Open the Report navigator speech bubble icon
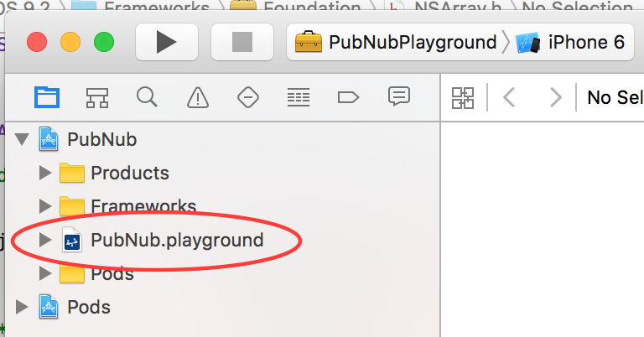This screenshot has height=337, width=644. 398,97
